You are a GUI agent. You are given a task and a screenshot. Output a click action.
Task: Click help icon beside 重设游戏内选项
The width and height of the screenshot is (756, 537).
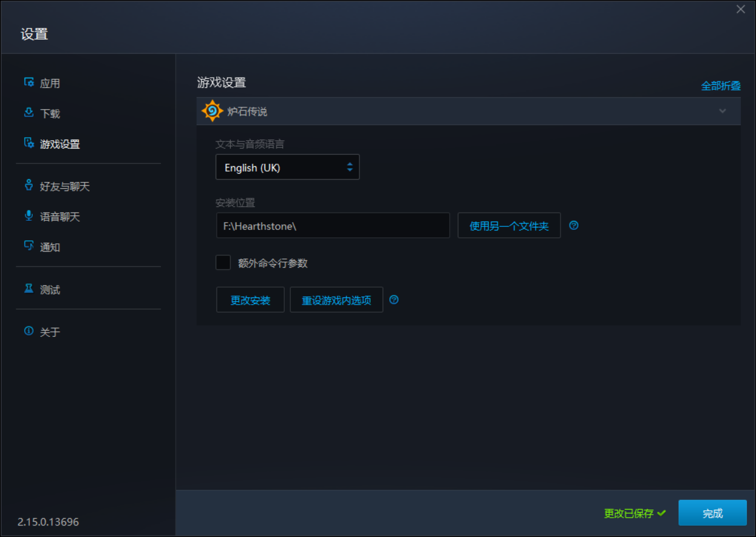click(394, 300)
